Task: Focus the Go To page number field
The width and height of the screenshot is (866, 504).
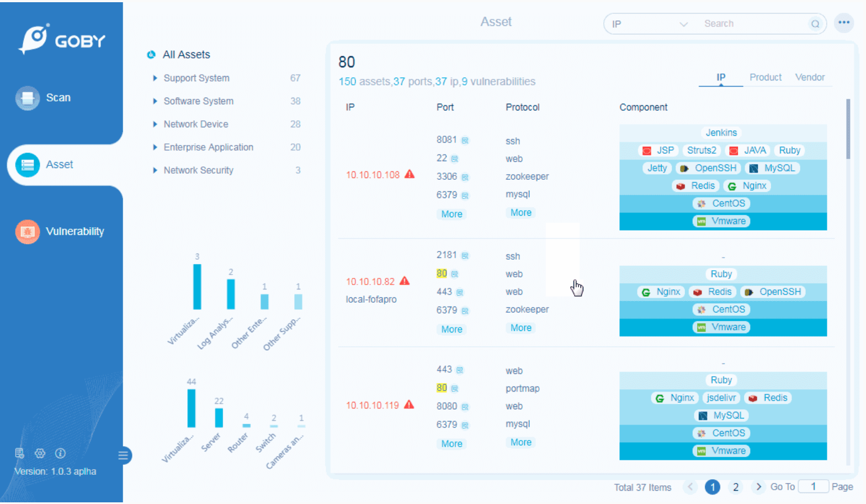Action: coord(813,487)
